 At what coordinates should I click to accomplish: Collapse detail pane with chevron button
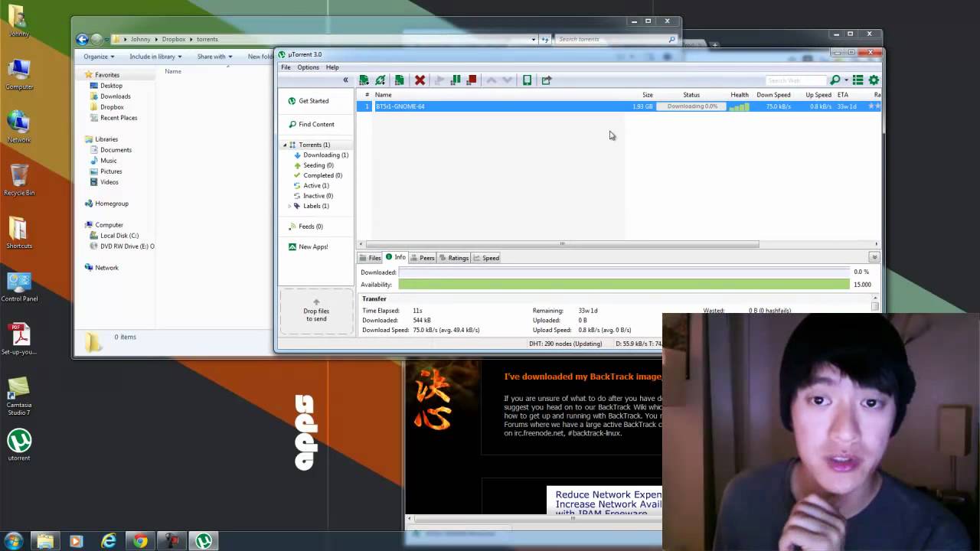click(874, 257)
